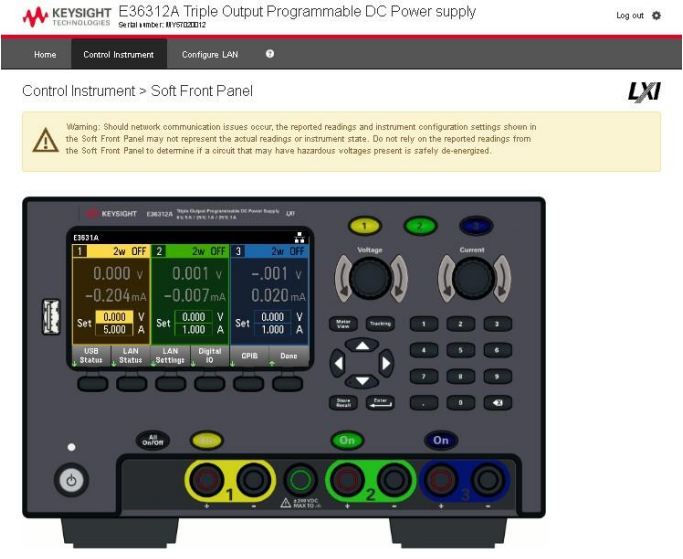
Task: Toggle the All On/Off output button
Action: point(153,440)
